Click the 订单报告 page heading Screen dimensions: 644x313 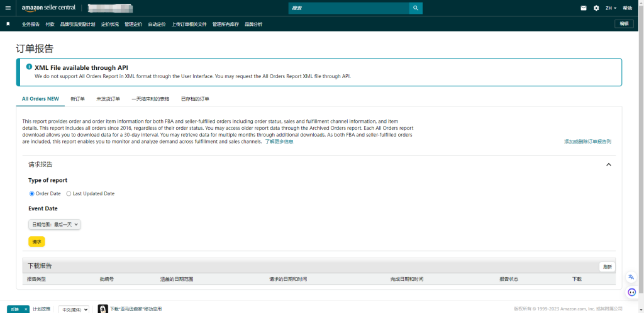(x=35, y=48)
